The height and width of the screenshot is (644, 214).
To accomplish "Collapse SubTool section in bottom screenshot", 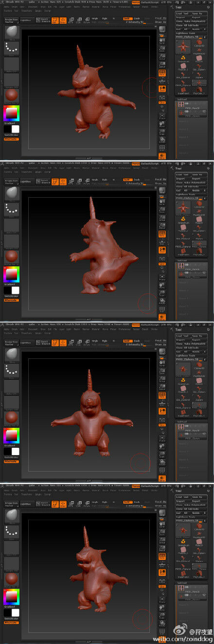I will (x=181, y=582).
